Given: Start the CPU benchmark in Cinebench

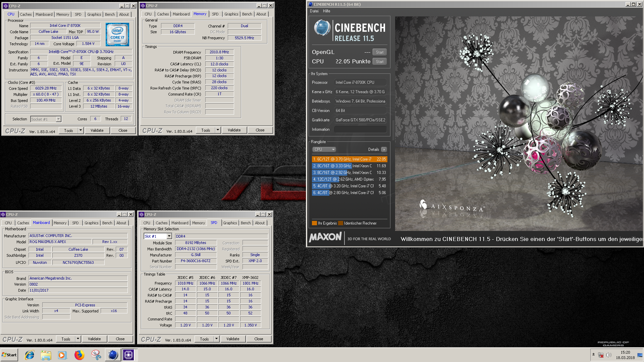Looking at the screenshot, I should tap(379, 62).
